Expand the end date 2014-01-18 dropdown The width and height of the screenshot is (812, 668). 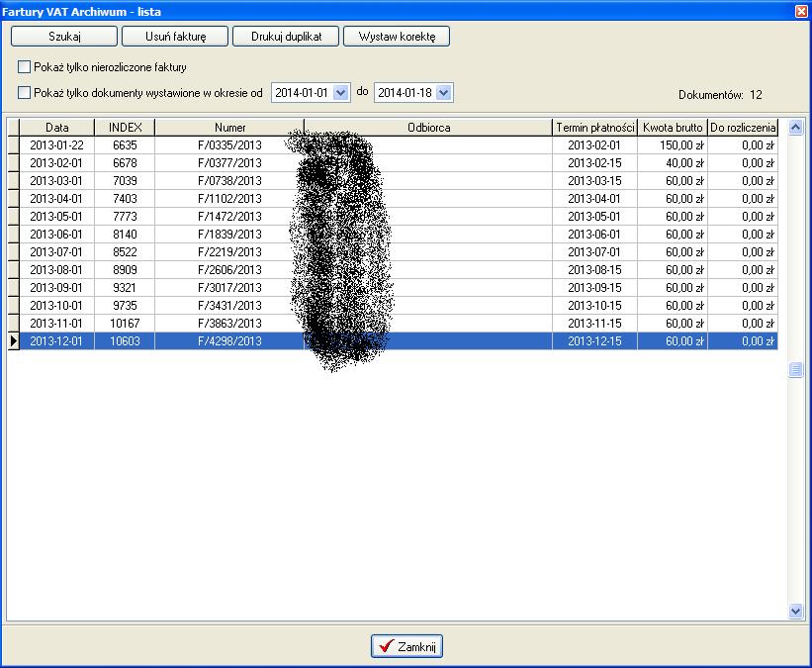[x=444, y=92]
